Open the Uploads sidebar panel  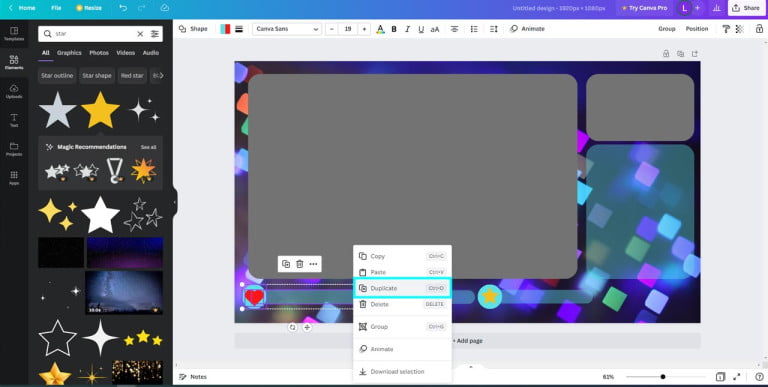pyautogui.click(x=14, y=91)
